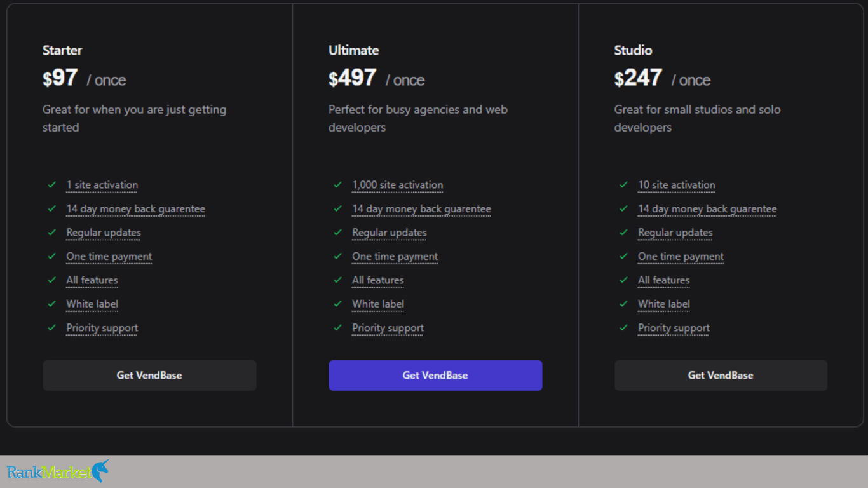Click 'Priority support' in Ultimate plan
The image size is (868, 488).
coord(388,328)
